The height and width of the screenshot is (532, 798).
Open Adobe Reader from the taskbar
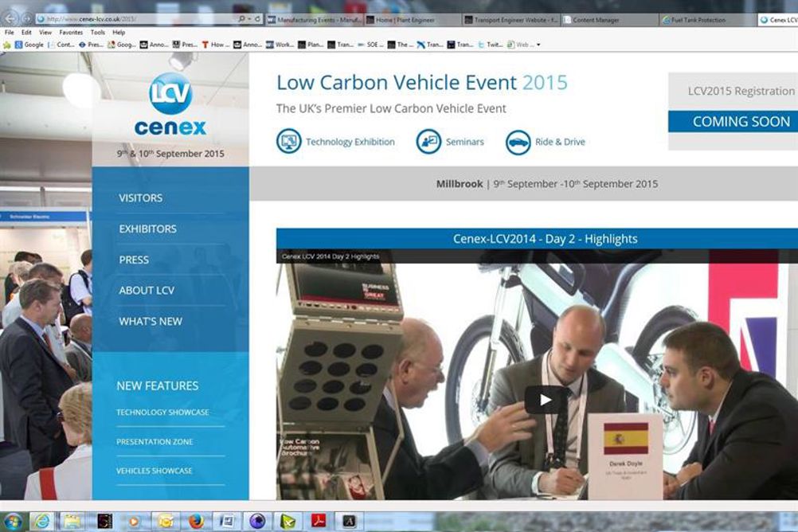[x=319, y=522]
